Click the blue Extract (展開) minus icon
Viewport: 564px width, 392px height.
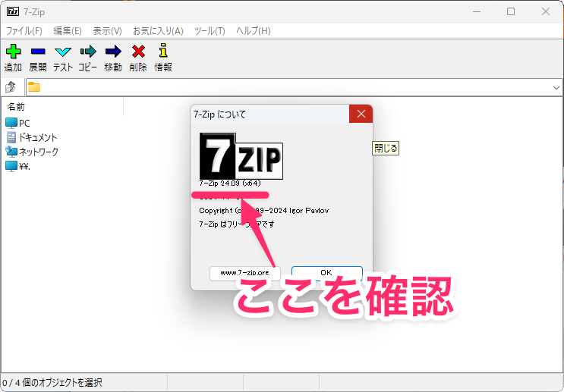38,52
